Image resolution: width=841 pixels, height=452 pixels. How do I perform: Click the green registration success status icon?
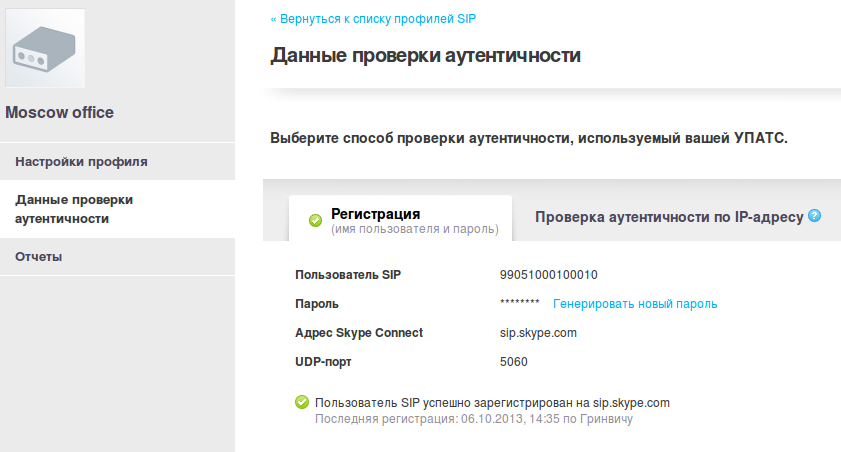point(301,403)
